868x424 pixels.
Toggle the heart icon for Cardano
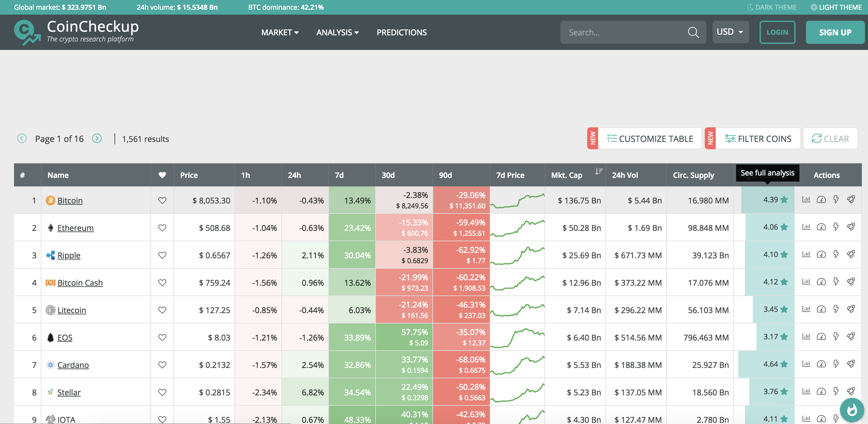(162, 364)
